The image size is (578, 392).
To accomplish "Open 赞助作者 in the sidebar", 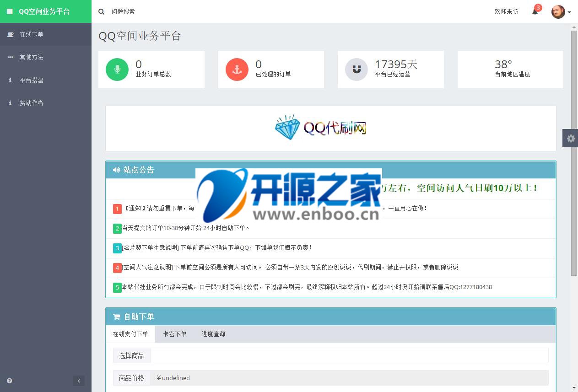I will (46, 103).
